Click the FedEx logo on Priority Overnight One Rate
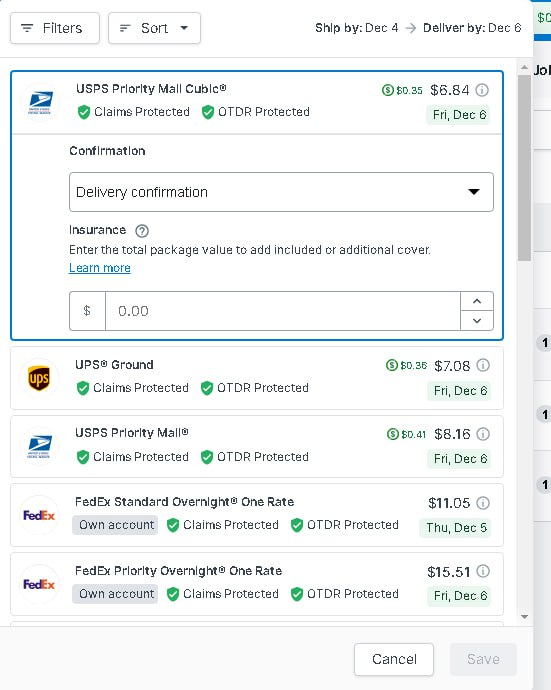 39,584
